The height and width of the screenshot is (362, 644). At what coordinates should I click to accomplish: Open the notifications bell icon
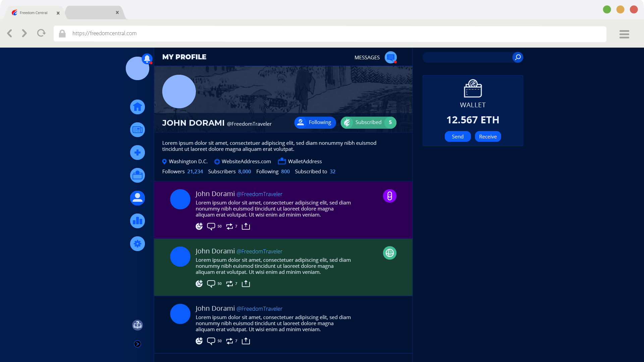(147, 59)
